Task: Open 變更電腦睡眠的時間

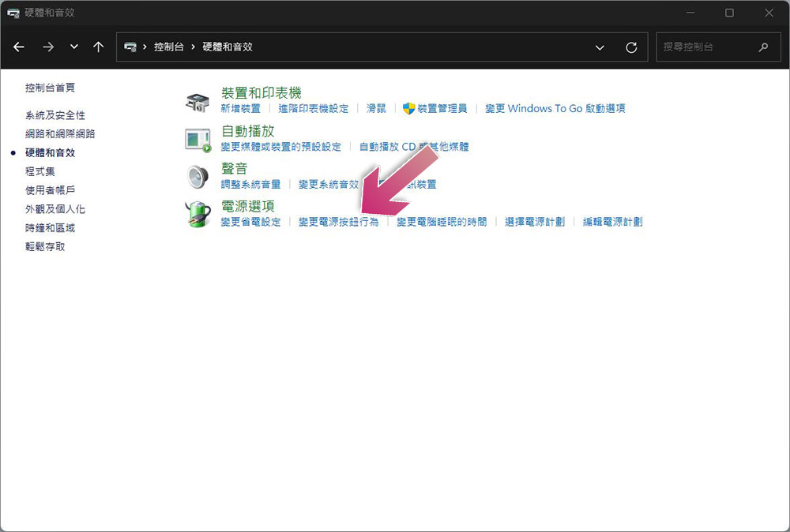Action: pos(442,222)
